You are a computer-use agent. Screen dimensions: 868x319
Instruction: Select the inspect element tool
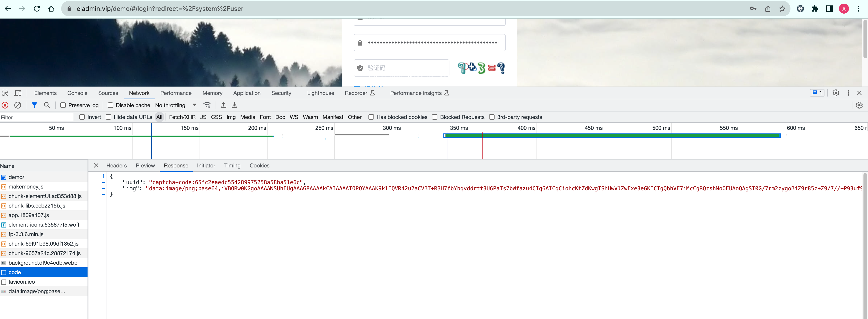pyautogui.click(x=5, y=93)
